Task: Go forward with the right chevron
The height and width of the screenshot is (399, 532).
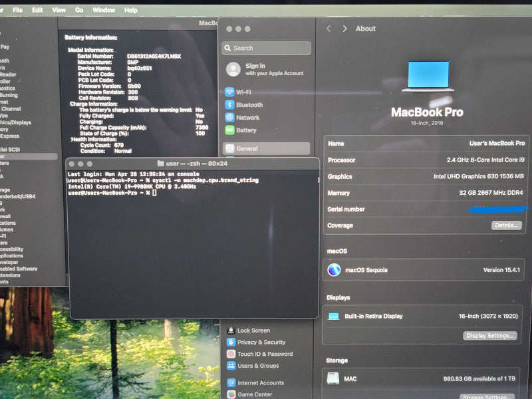Action: point(344,29)
